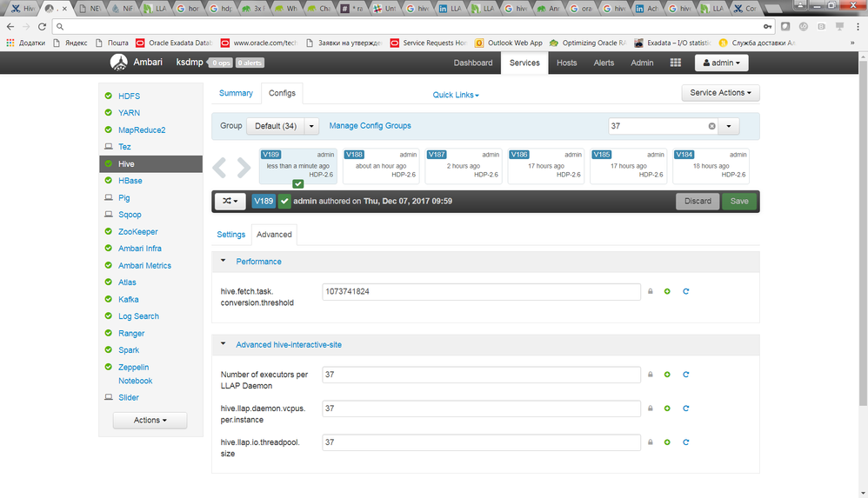Click undo icon for hive.fetch.task.conversion.threshold

point(686,292)
